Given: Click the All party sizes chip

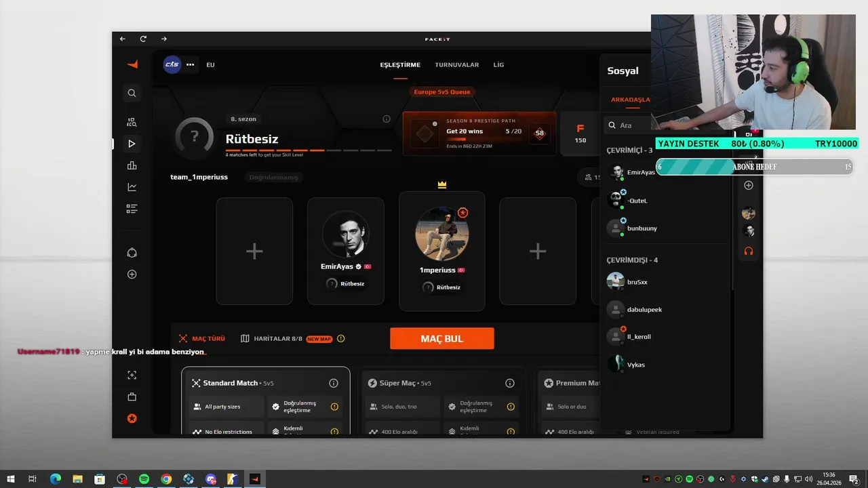Looking at the screenshot, I should [x=226, y=407].
